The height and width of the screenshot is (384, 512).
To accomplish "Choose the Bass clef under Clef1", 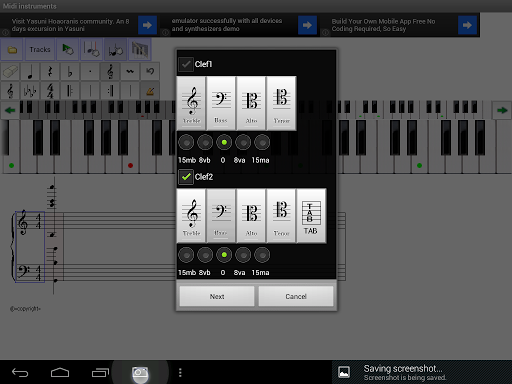I will point(221,103).
